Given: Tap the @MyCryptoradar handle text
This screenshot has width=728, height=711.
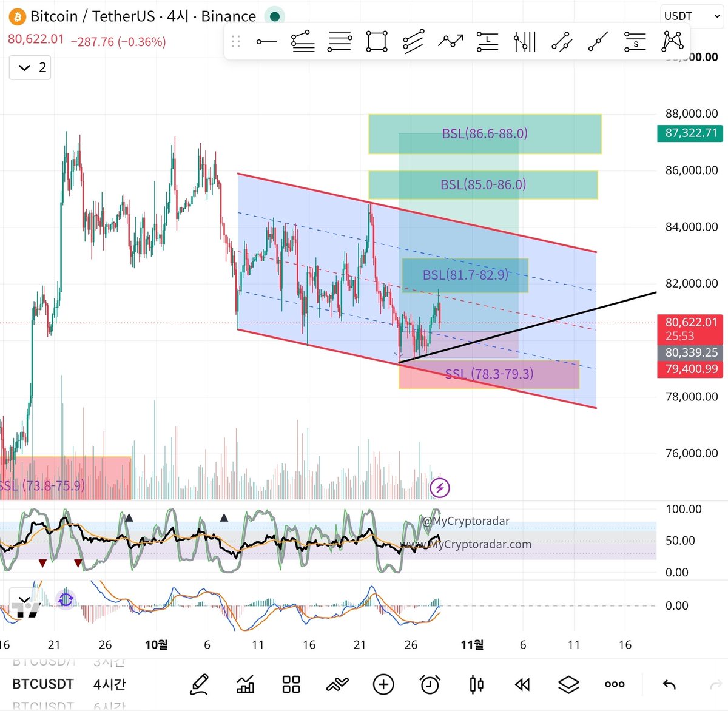Looking at the screenshot, I should tap(465, 521).
